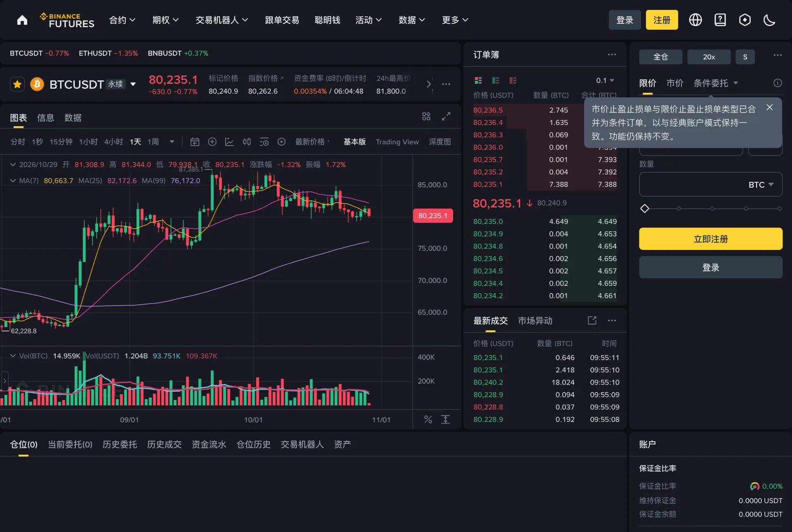The image size is (792, 532).
Task: Switch chart to Trading View
Action: pyautogui.click(x=397, y=142)
